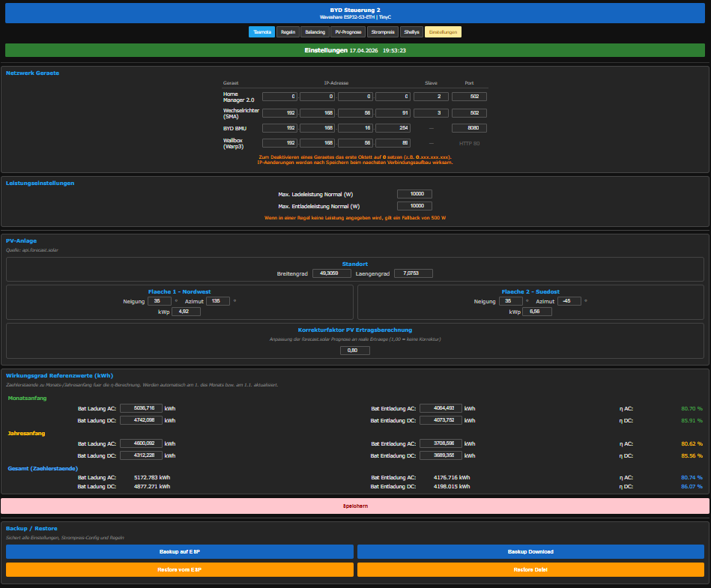Select the Max. Entladeleistung Normal field
Image resolution: width=711 pixels, height=588 pixels.
point(414,206)
